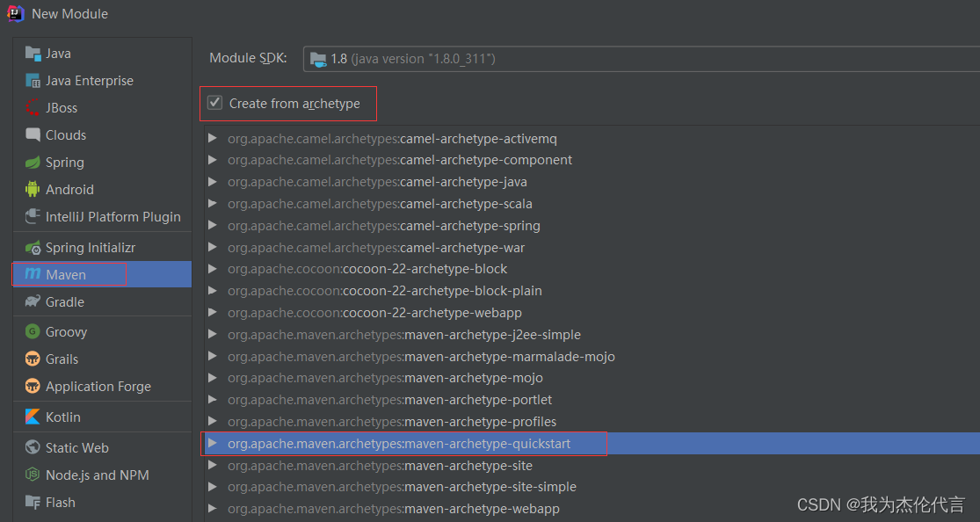This screenshot has height=522, width=980.
Task: Select Kotlin module type
Action: (x=103, y=417)
